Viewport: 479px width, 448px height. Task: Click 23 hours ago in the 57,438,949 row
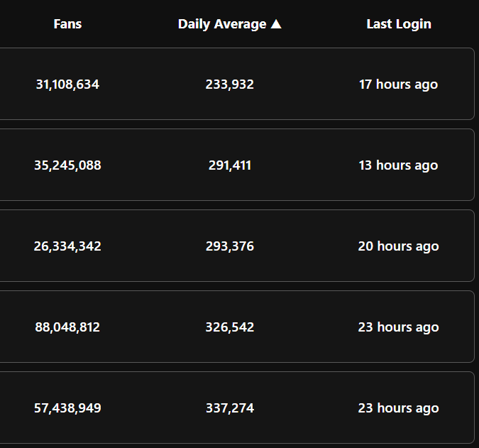point(398,408)
